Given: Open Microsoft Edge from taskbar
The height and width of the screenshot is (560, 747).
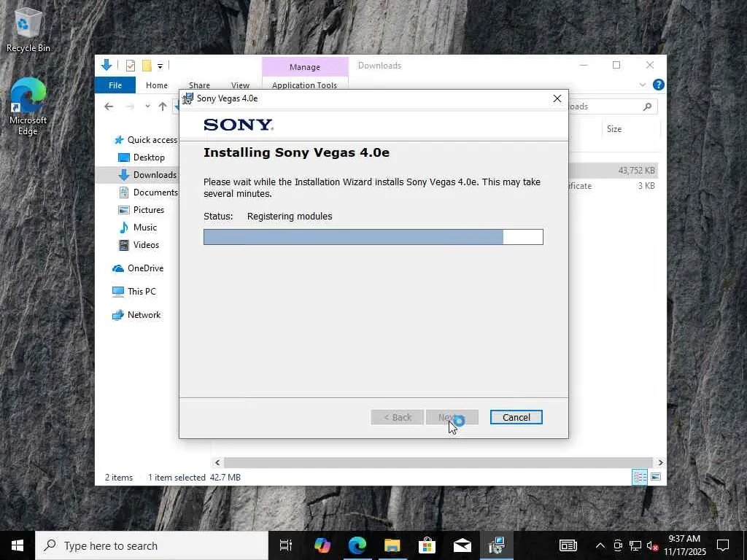Looking at the screenshot, I should 357,545.
